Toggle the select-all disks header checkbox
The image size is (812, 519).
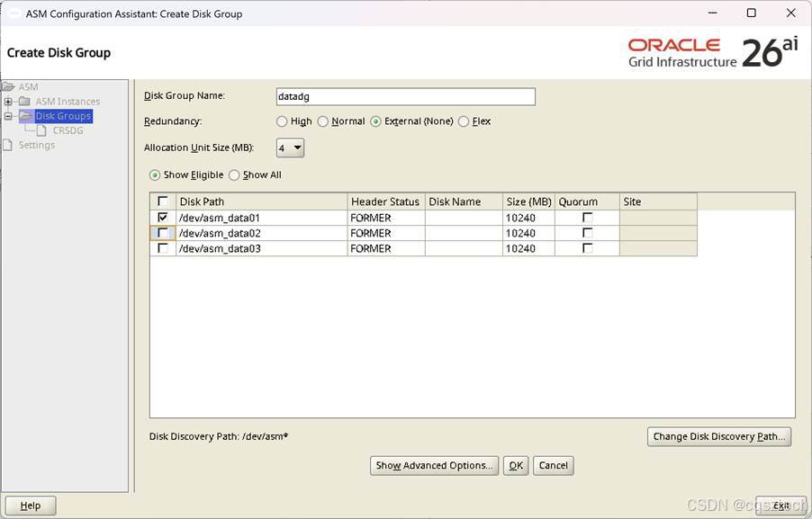163,201
